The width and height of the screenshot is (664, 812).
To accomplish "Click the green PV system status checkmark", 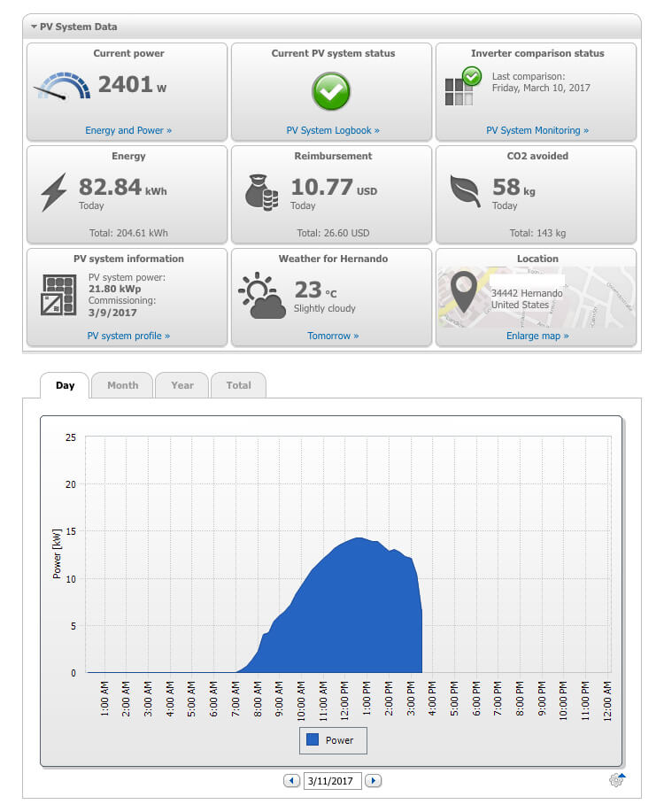I will click(331, 91).
